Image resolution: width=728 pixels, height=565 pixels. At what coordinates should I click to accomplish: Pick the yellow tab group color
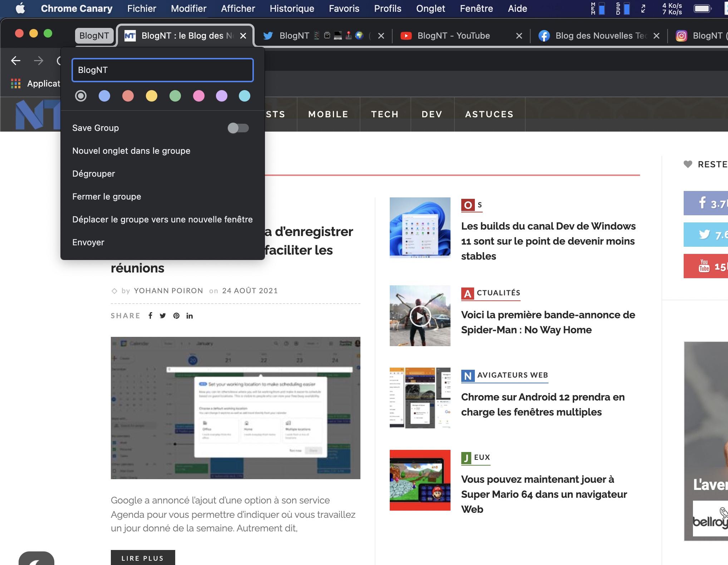click(151, 96)
